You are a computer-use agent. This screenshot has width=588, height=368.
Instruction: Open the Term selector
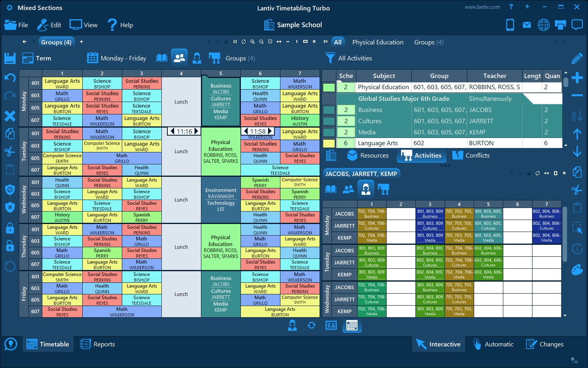37,58
